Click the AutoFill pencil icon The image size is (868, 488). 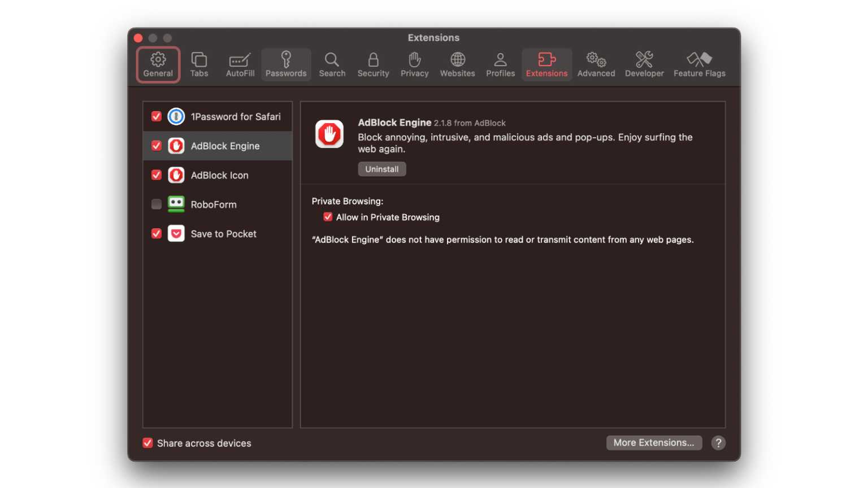point(239,63)
